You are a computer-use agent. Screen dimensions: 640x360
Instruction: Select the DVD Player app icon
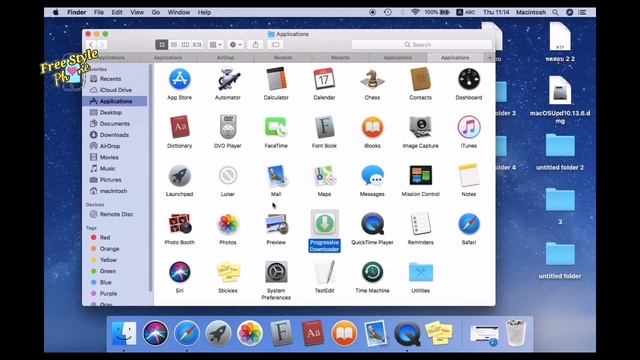[x=228, y=127]
